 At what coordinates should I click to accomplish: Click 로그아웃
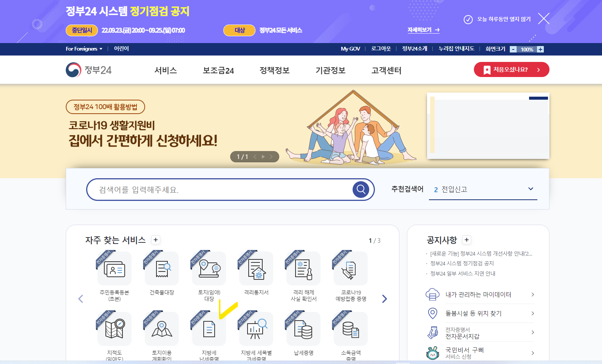click(x=381, y=49)
